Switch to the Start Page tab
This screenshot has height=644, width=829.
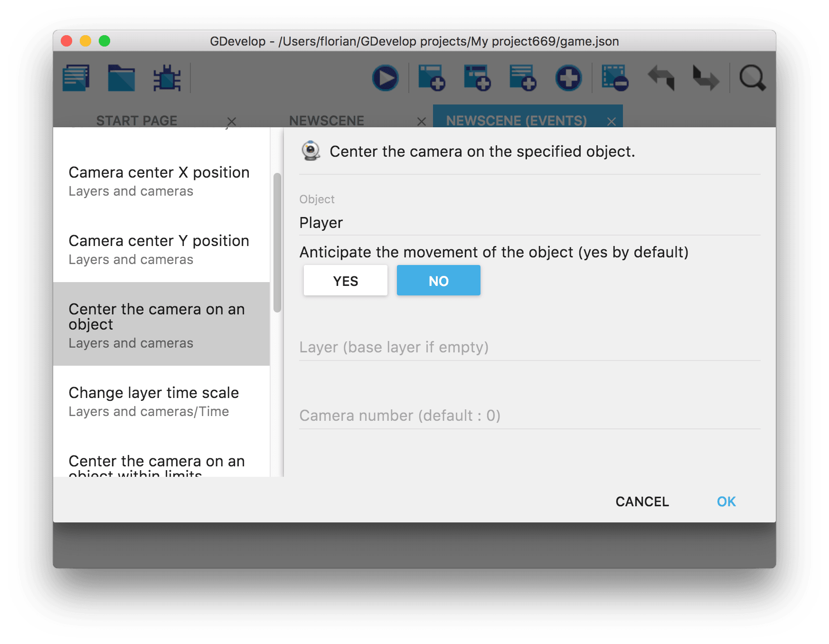[x=137, y=121]
